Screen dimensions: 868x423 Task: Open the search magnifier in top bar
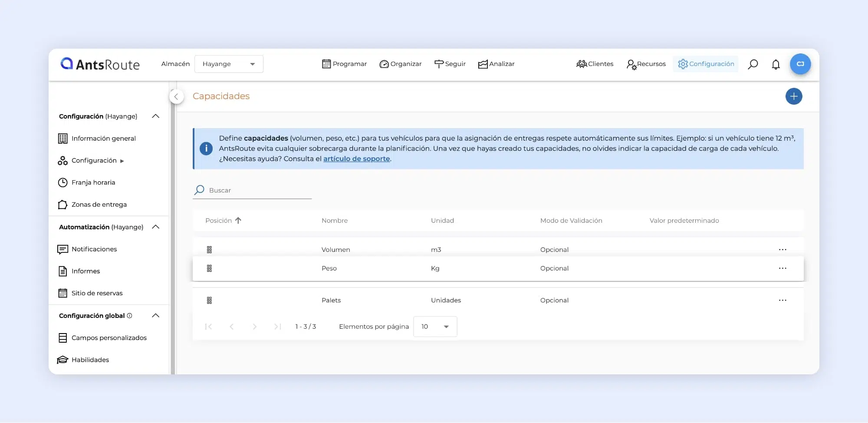point(753,64)
